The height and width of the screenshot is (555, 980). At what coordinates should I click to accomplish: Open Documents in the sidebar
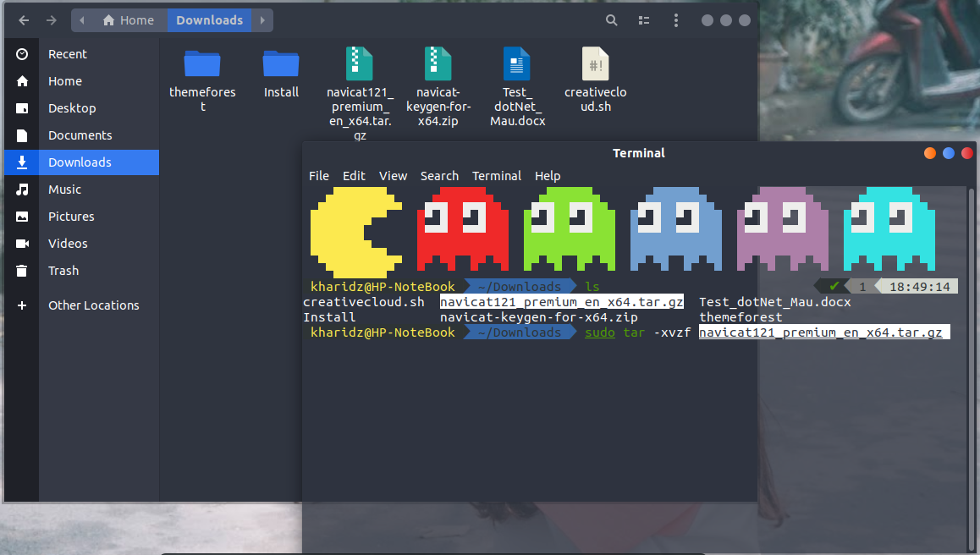click(x=82, y=135)
